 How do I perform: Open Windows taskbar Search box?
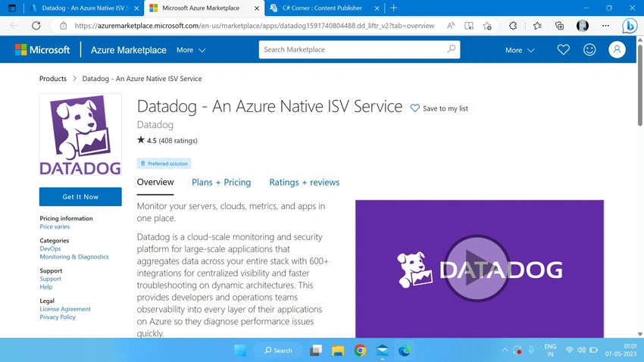[279, 350]
